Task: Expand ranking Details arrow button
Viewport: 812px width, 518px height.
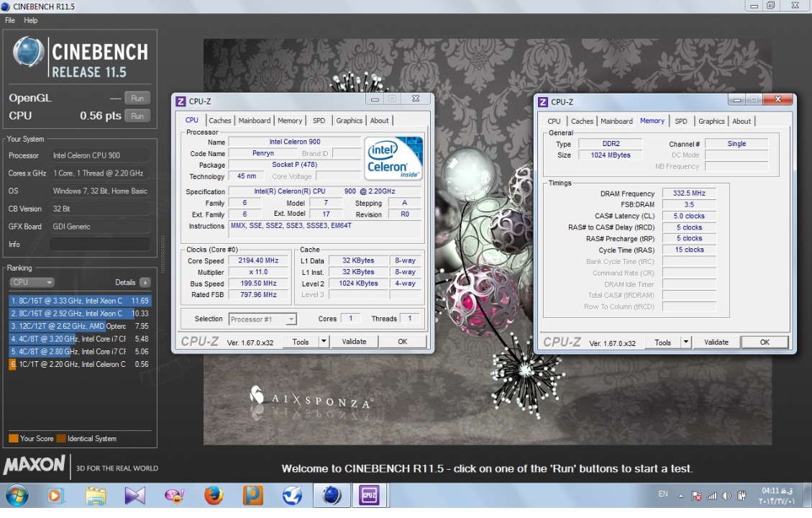Action: [x=145, y=282]
